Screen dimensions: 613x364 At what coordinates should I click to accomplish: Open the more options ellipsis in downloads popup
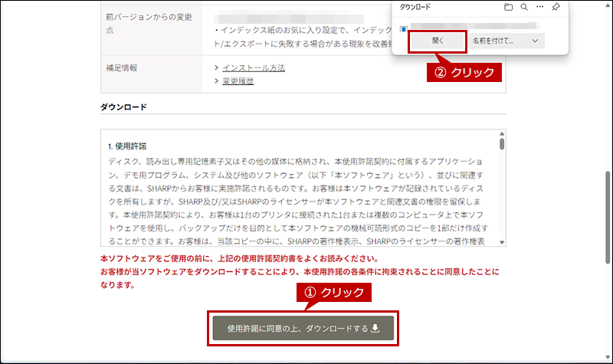(540, 7)
